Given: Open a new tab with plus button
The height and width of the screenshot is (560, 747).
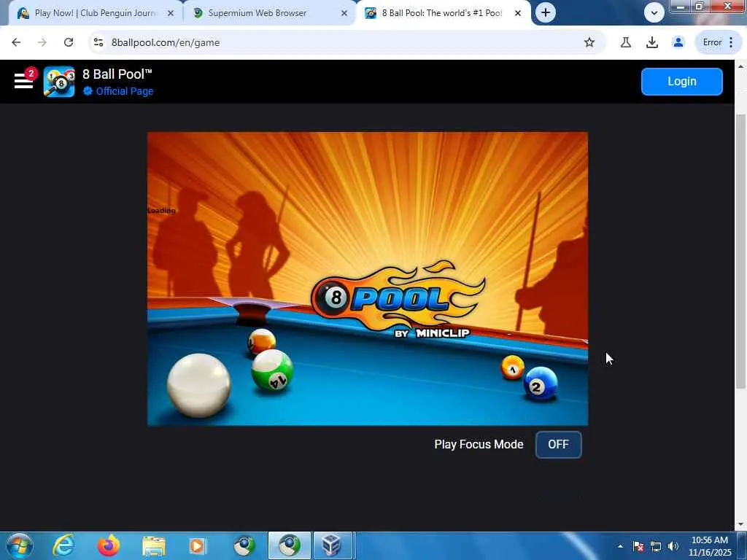Looking at the screenshot, I should point(546,13).
